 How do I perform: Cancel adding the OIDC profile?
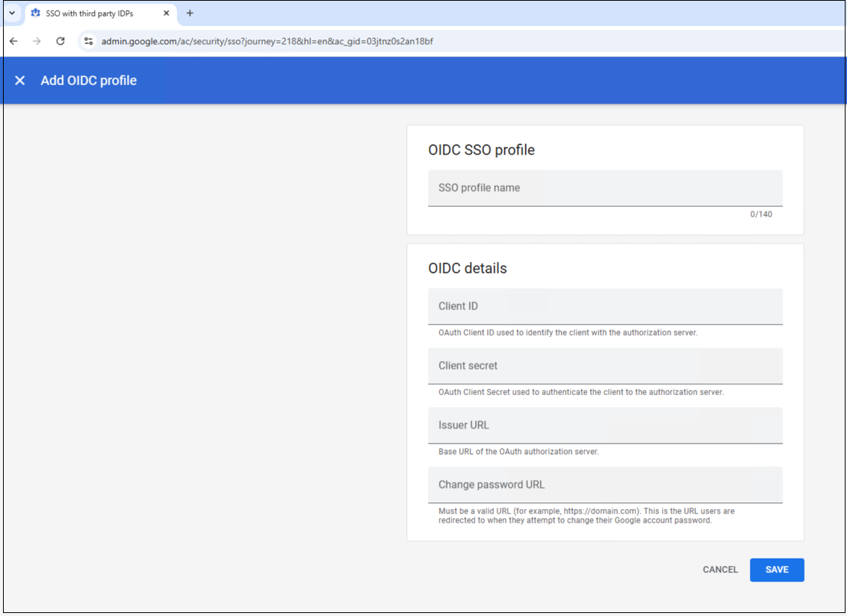[720, 570]
